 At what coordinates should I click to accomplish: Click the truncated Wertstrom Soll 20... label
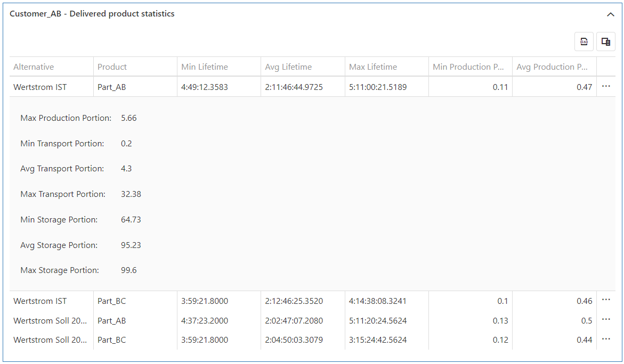point(50,319)
